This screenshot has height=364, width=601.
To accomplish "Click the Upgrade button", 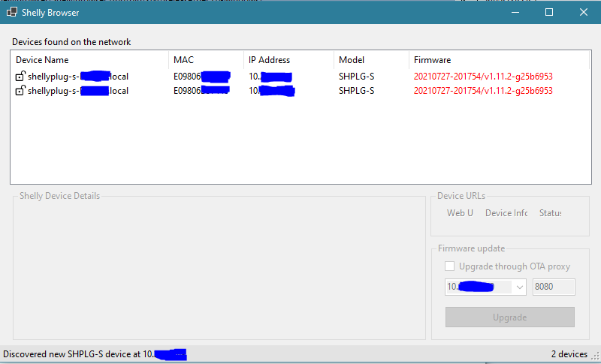I will [x=510, y=317].
